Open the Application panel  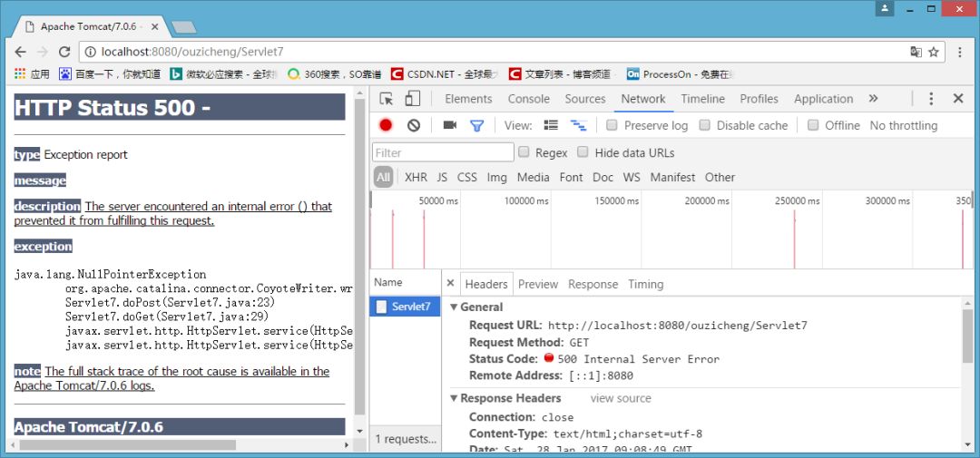click(823, 99)
